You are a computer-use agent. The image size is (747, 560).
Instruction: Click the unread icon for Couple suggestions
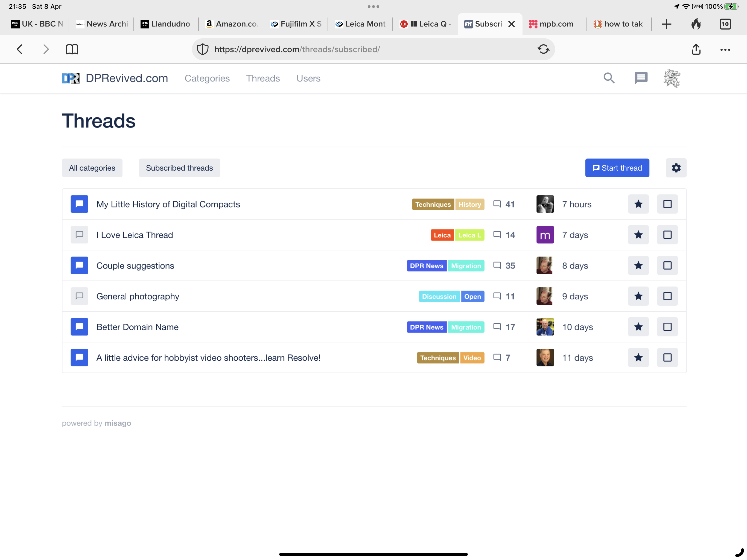[79, 266]
